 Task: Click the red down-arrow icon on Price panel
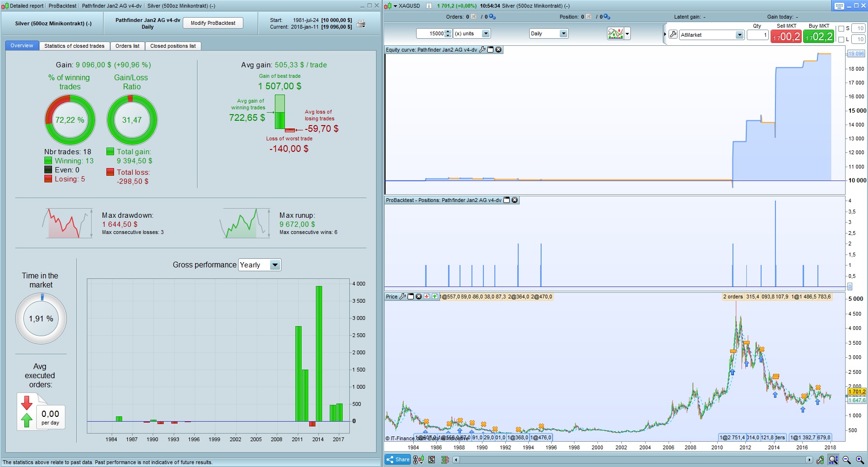click(x=427, y=297)
